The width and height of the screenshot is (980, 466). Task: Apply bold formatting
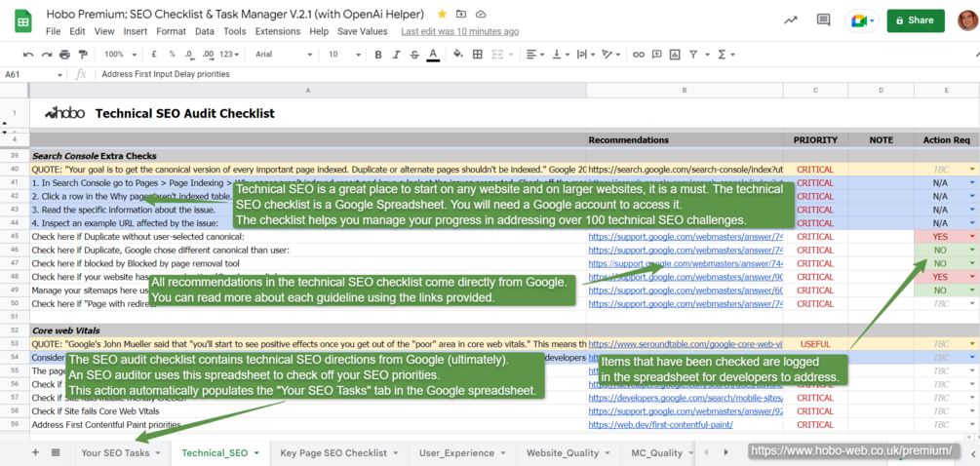[x=378, y=55]
